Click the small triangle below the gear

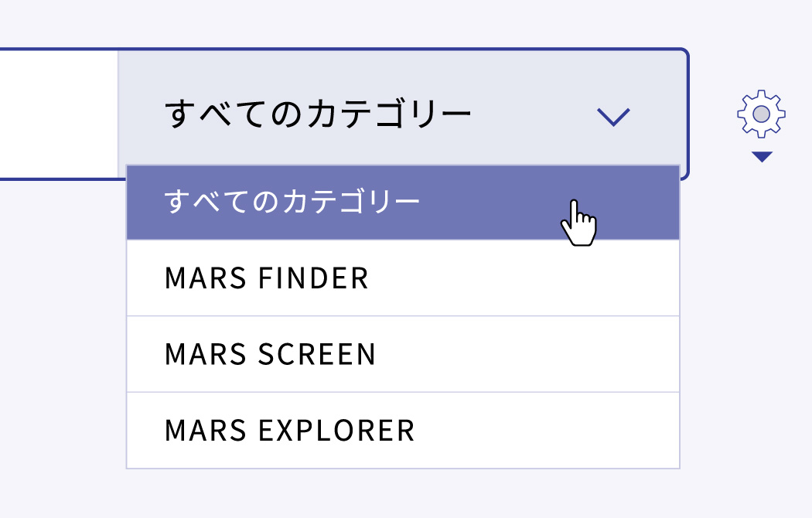[762, 157]
